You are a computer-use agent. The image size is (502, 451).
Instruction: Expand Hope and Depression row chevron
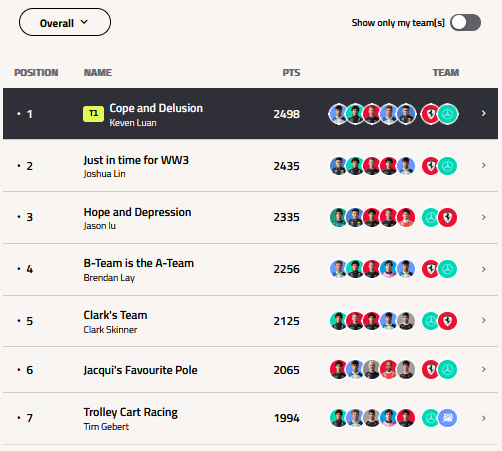(484, 217)
